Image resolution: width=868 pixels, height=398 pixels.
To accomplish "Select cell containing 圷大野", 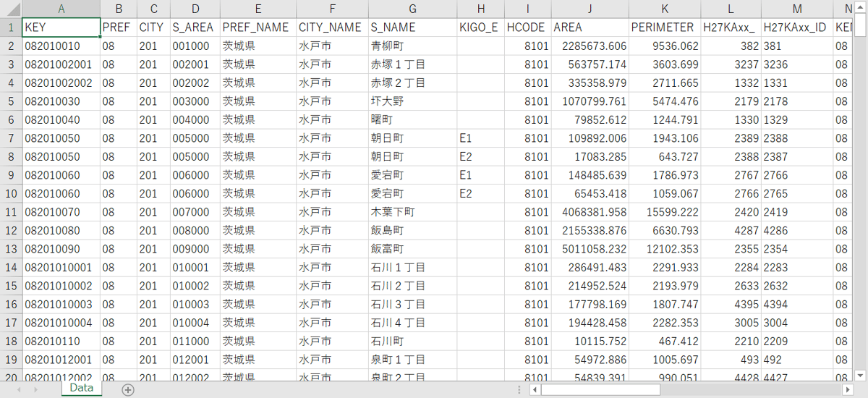I will (412, 101).
